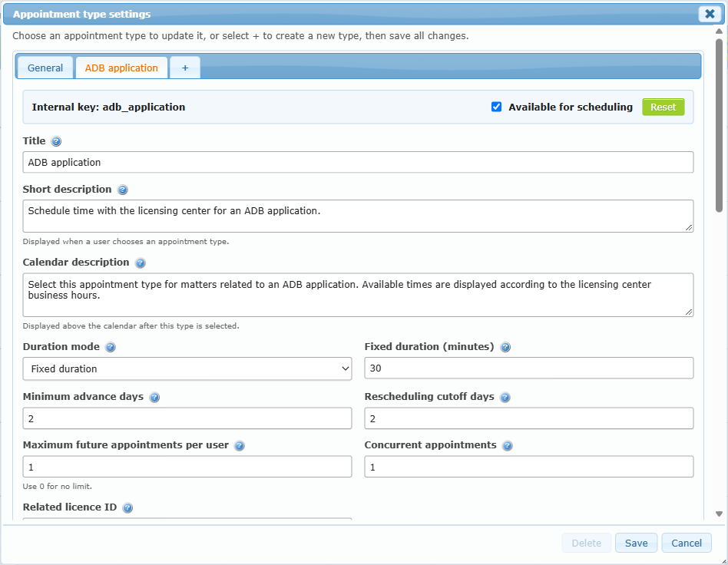Click the 'Internal key: adb_application' text

108,107
